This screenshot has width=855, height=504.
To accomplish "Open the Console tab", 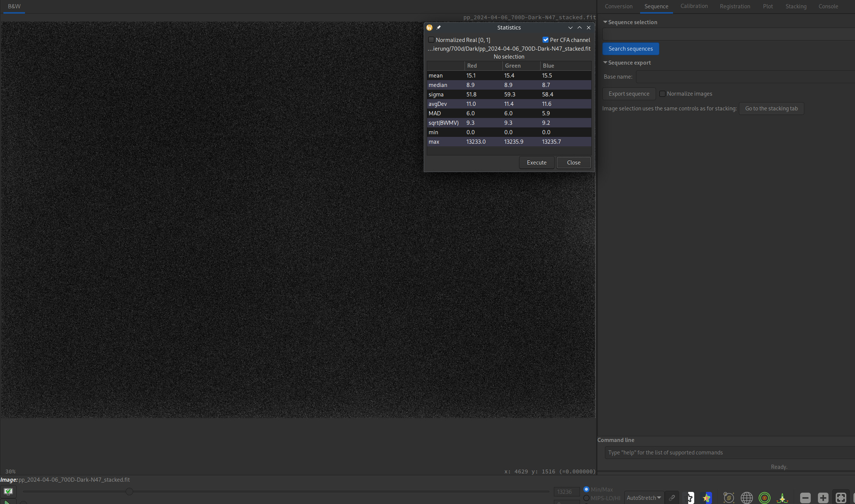I will click(829, 6).
